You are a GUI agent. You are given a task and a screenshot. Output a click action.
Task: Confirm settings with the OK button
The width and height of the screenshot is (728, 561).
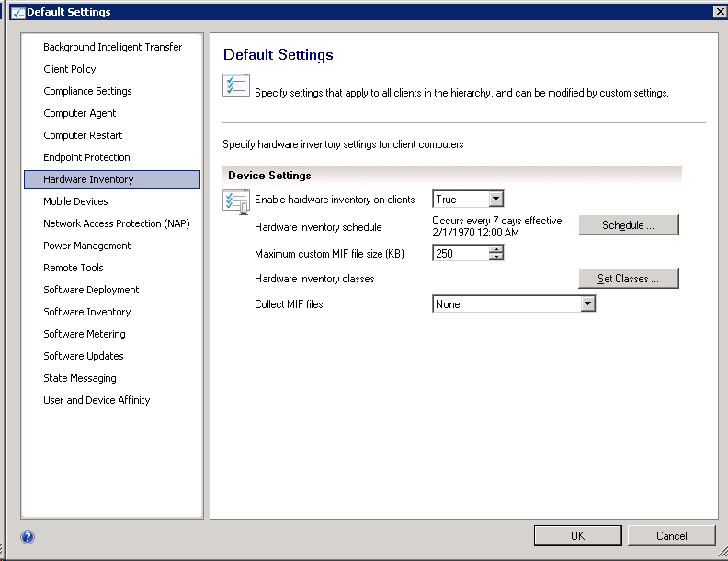click(577, 535)
